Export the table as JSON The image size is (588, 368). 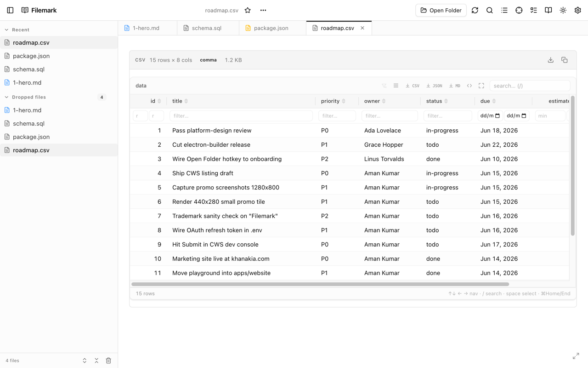point(434,86)
